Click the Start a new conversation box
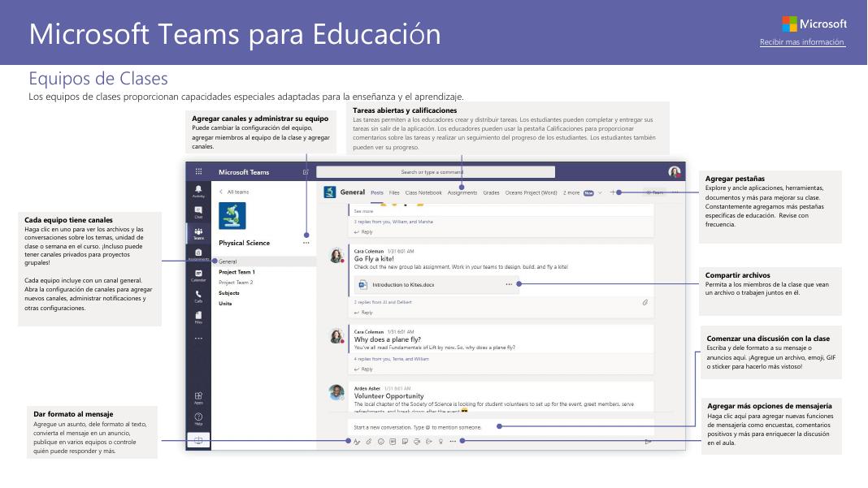This screenshot has height=488, width=868. coord(501,427)
